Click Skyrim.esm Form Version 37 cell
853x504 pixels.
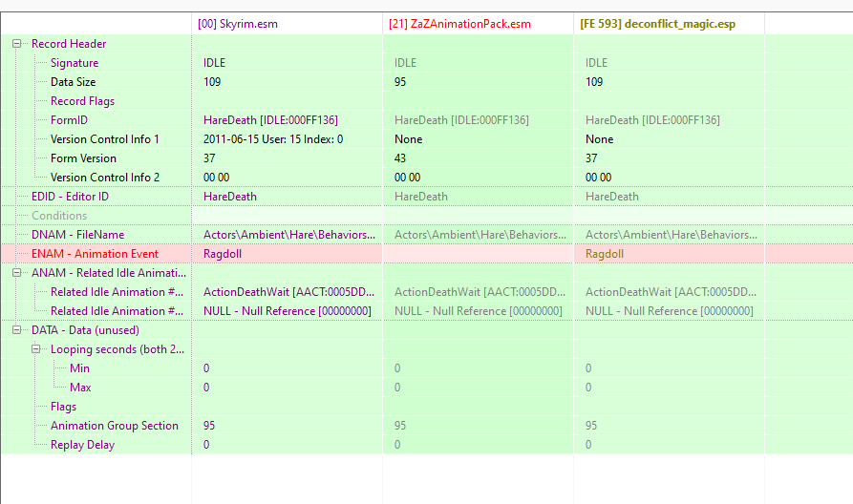point(209,158)
